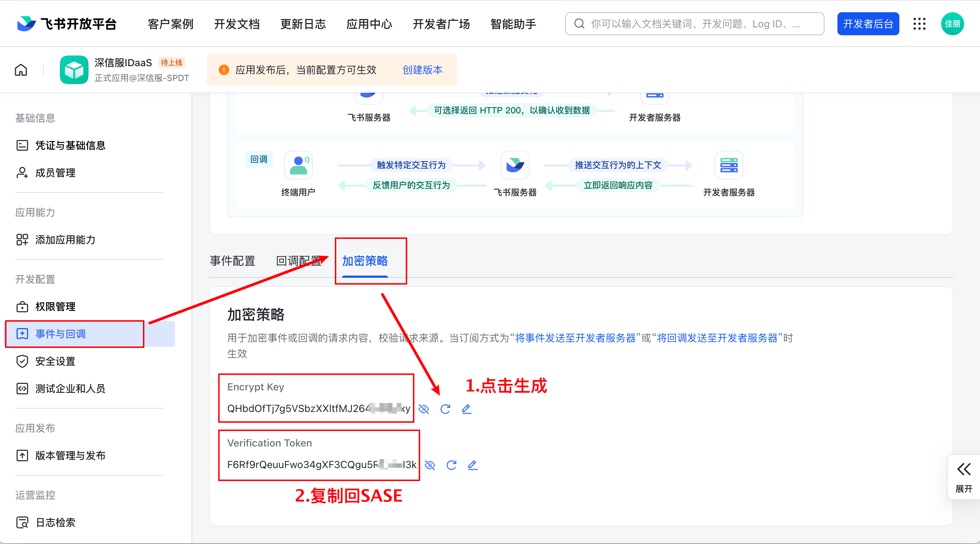Open 版本管理与发布 in sidebar

(70, 455)
